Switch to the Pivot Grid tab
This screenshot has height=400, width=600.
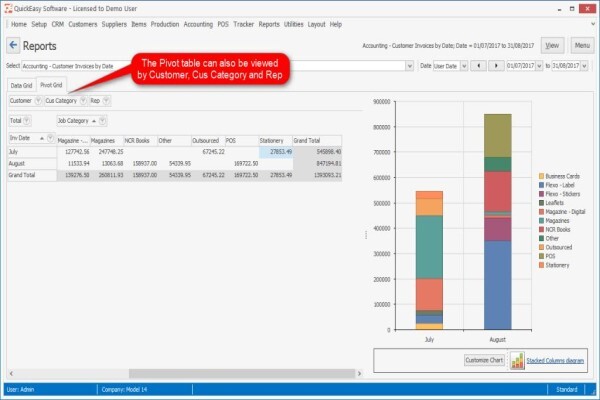click(x=51, y=85)
